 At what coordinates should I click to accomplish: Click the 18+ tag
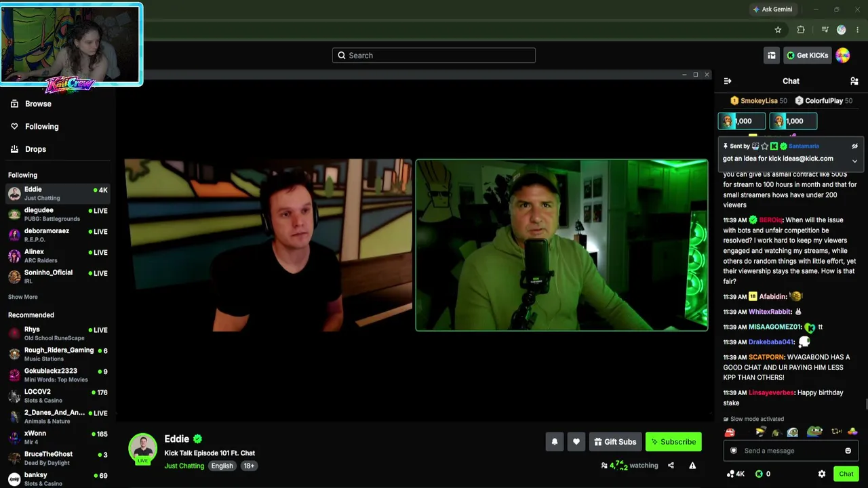[x=249, y=466]
